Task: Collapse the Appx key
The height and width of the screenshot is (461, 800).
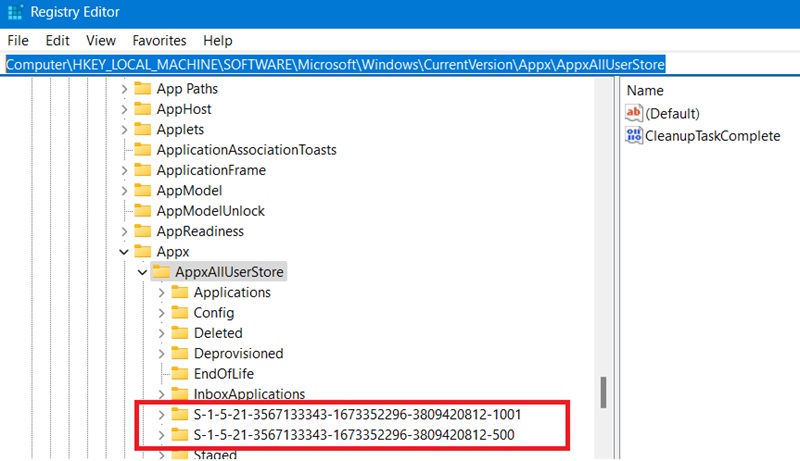Action: pos(123,252)
